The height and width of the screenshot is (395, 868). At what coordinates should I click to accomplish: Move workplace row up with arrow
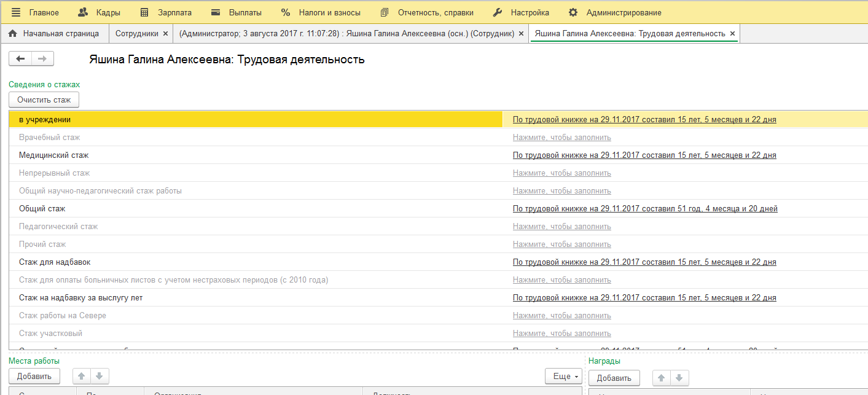click(x=82, y=376)
